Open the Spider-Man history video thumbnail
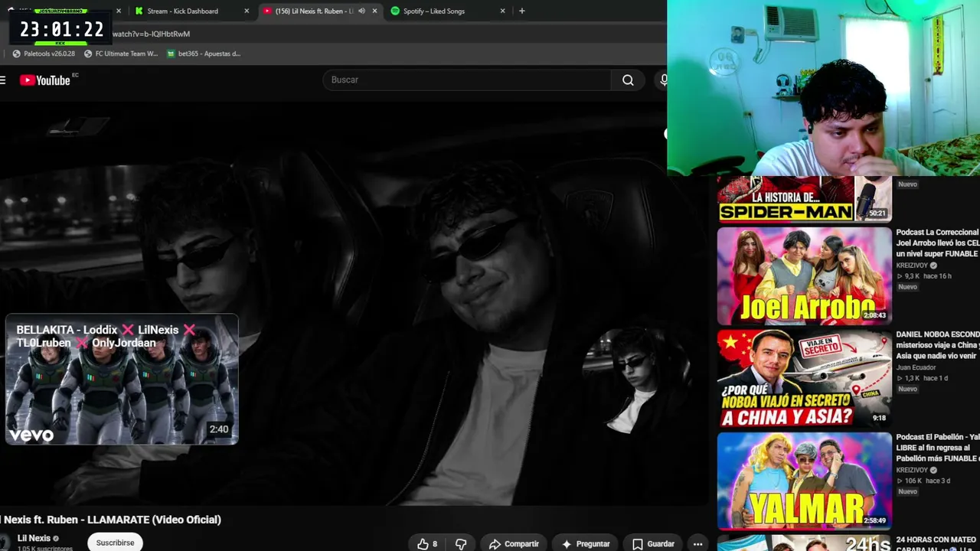The image size is (980, 551). point(804,199)
